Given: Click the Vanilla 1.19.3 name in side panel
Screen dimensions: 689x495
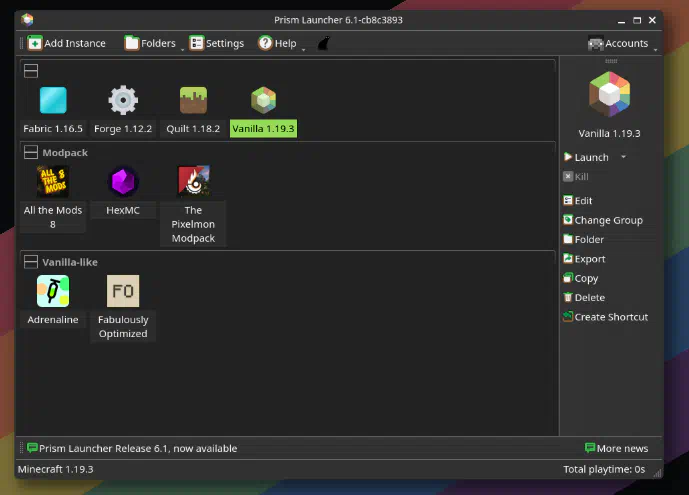Looking at the screenshot, I should pos(609,134).
